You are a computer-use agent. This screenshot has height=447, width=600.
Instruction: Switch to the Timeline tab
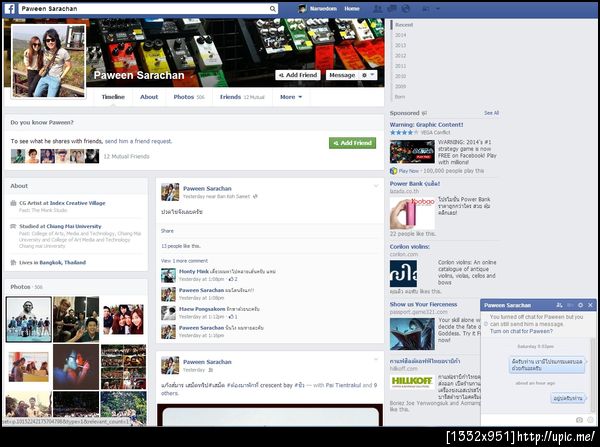tap(113, 97)
